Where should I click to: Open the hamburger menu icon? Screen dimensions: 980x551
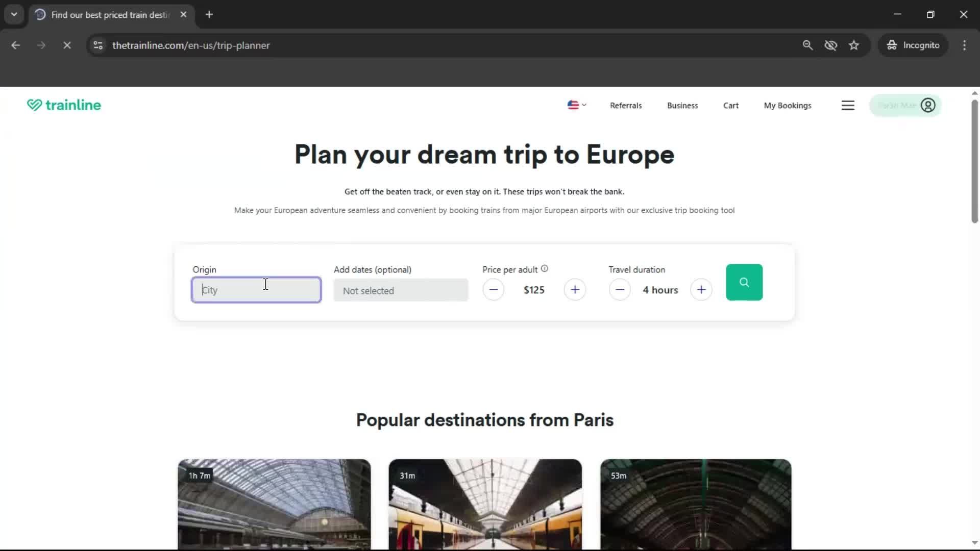[848, 105]
